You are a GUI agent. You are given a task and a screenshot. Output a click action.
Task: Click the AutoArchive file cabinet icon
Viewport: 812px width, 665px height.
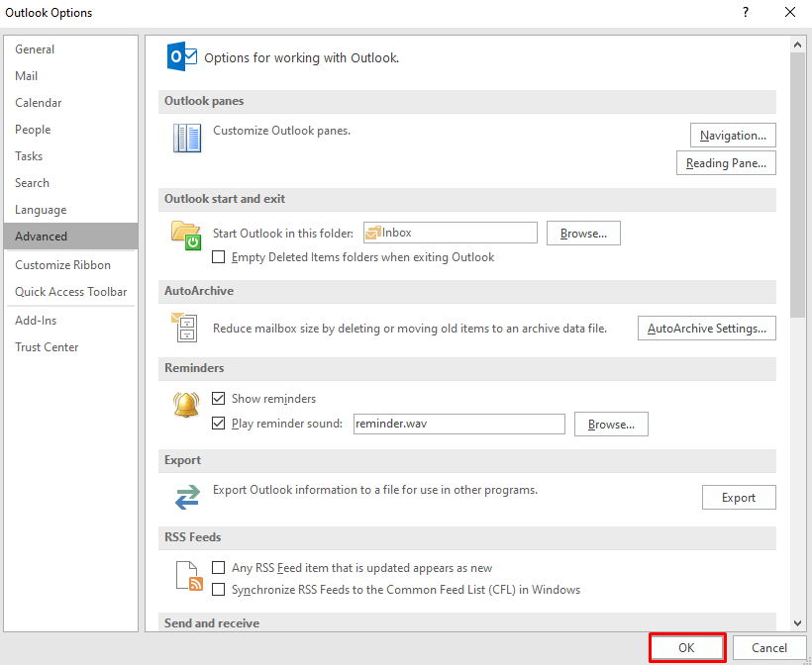point(184,328)
